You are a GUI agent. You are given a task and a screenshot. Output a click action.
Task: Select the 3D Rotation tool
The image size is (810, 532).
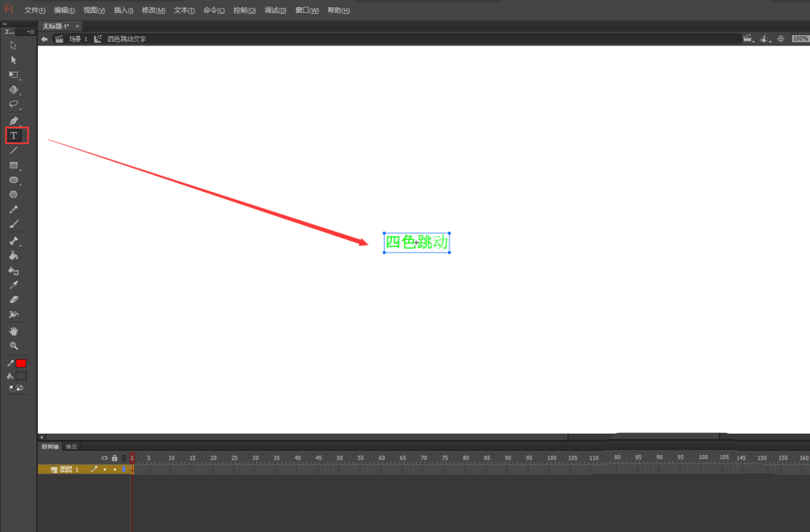[14, 90]
